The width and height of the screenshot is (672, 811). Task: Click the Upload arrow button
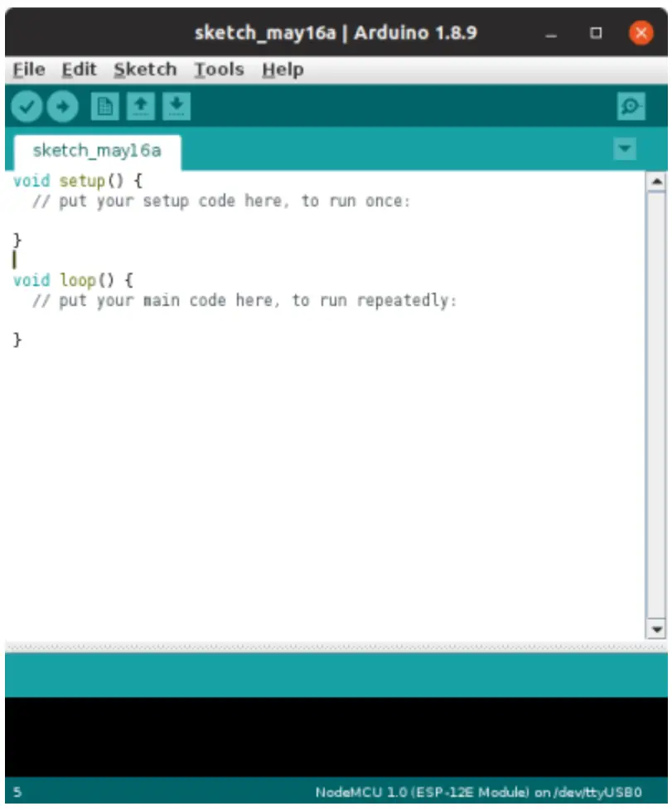click(x=63, y=107)
